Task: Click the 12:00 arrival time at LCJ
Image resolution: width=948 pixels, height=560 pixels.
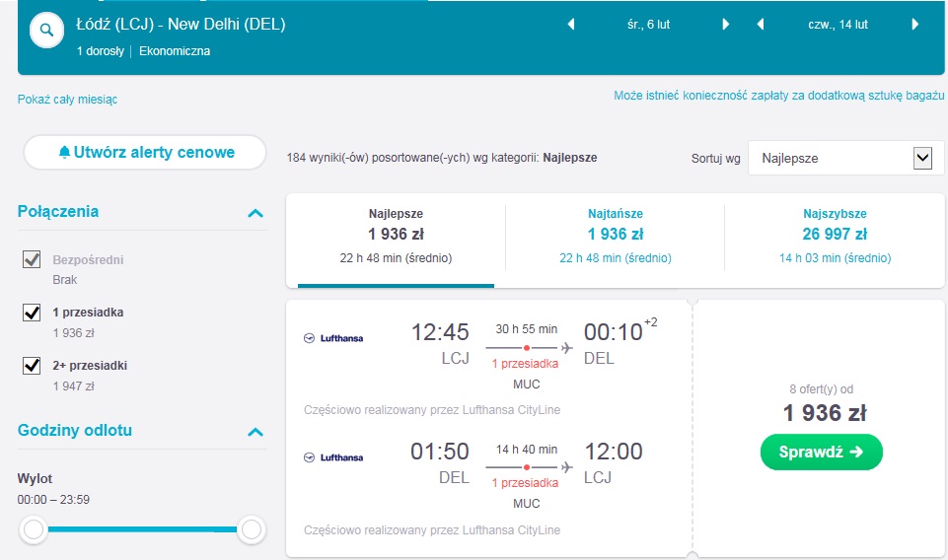Action: pyautogui.click(x=613, y=452)
